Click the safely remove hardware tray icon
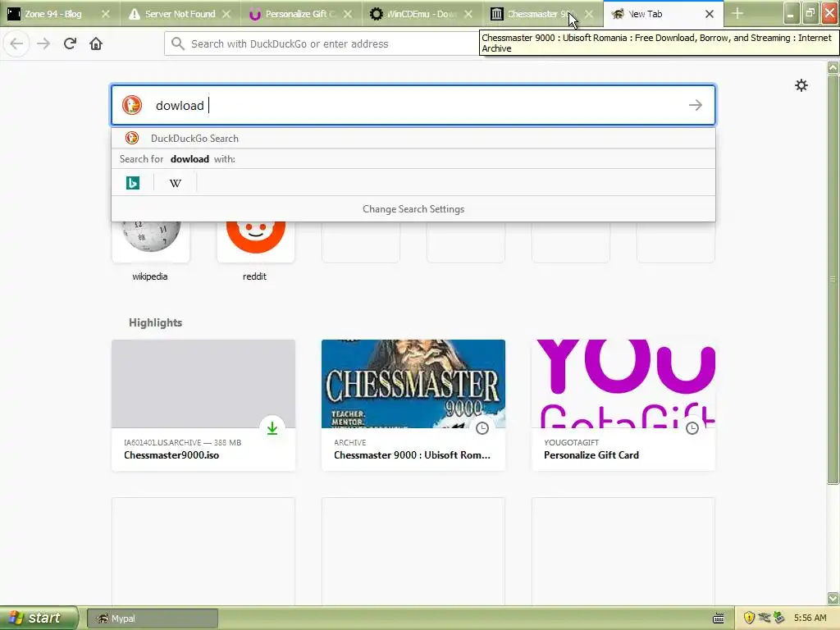 tap(778, 619)
